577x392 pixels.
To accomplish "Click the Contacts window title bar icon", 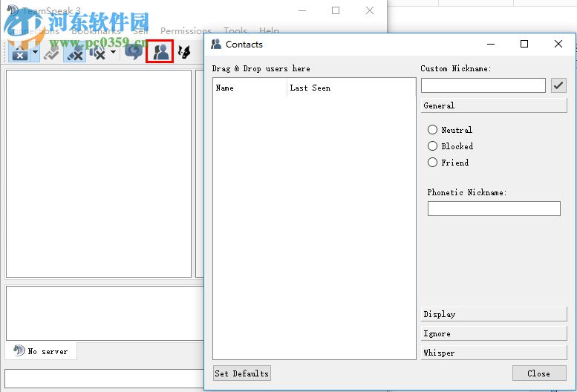I will (216, 44).
